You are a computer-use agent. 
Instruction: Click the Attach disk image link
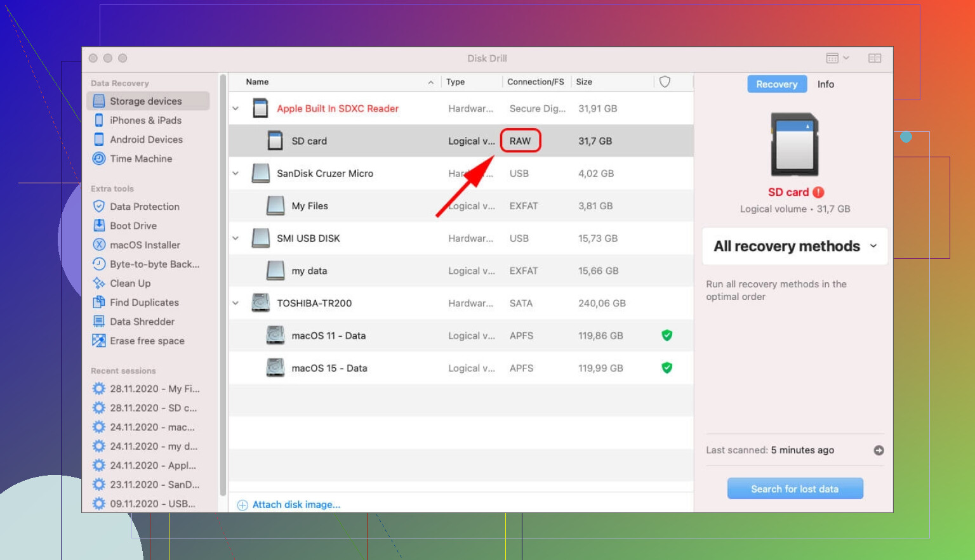pyautogui.click(x=296, y=505)
